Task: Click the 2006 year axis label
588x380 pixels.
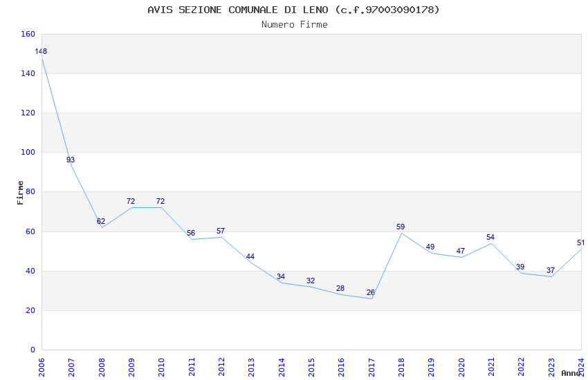Action: pos(42,368)
